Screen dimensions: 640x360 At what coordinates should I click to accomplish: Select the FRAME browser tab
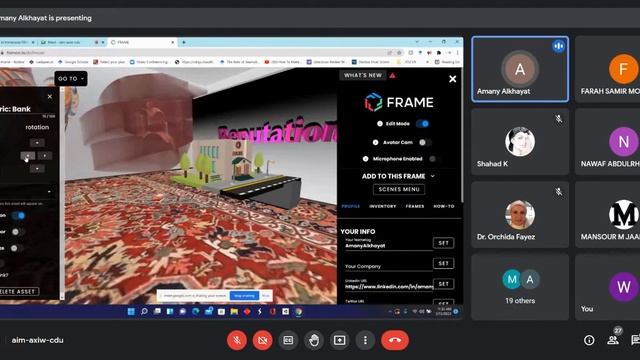click(142, 42)
